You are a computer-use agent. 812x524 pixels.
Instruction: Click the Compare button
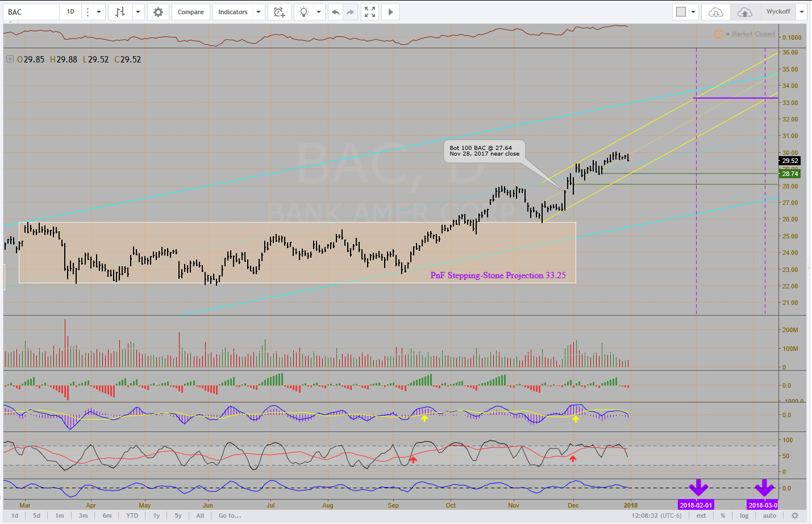(x=190, y=12)
